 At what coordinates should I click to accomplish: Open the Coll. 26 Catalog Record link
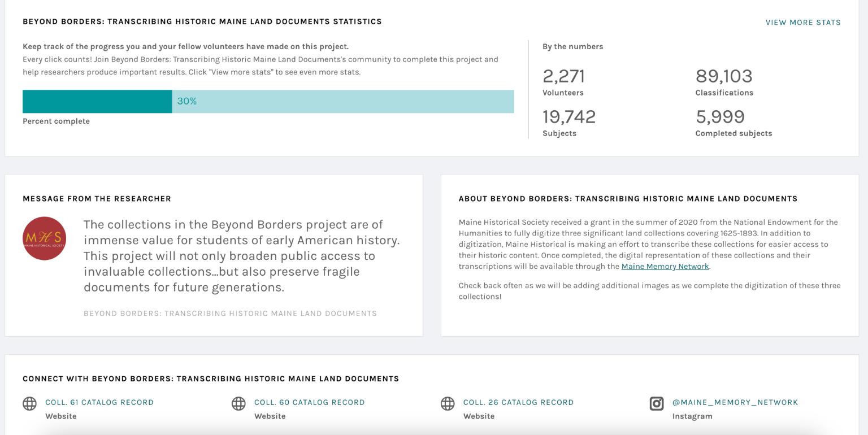(518, 402)
